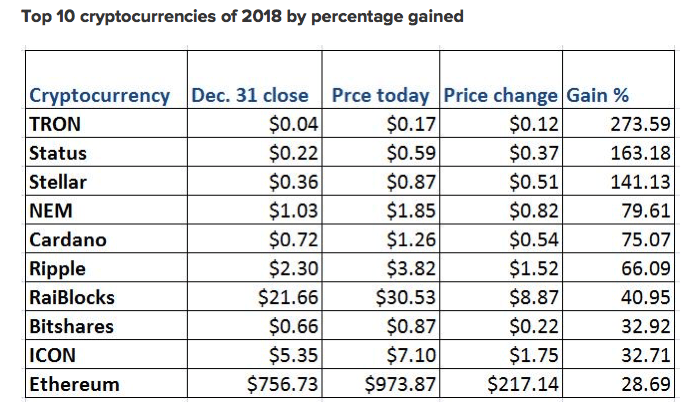Click the Bitshares name cell
698x415 pixels.
pyautogui.click(x=72, y=327)
